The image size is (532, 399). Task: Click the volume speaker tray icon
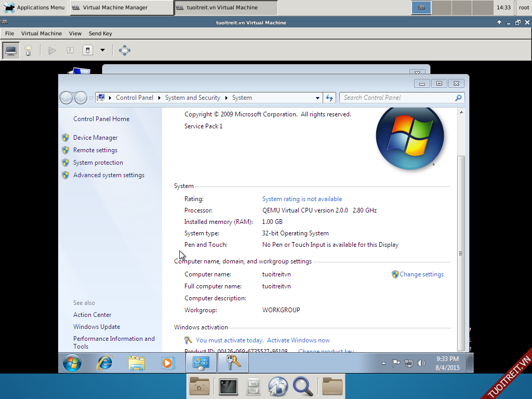coord(421,363)
